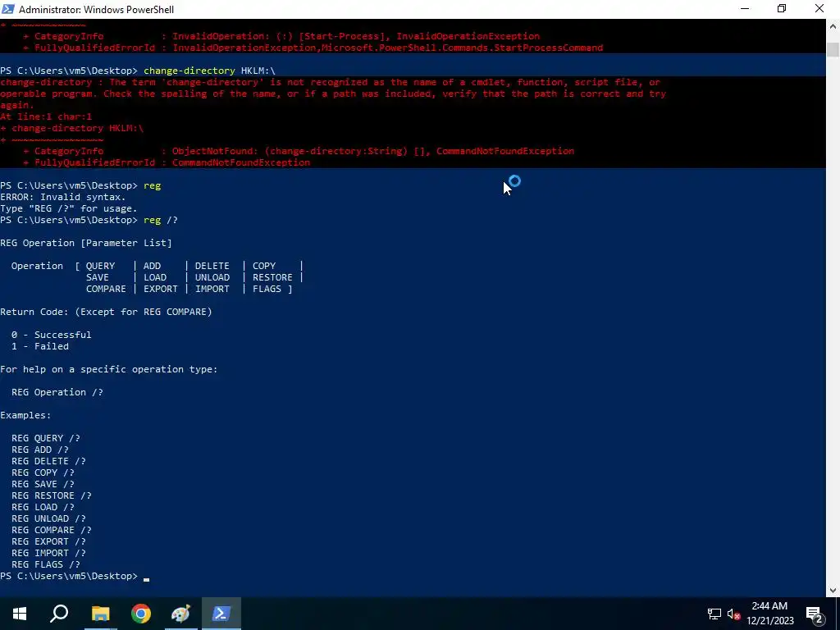Click the 'Examples:' heading

(25, 415)
